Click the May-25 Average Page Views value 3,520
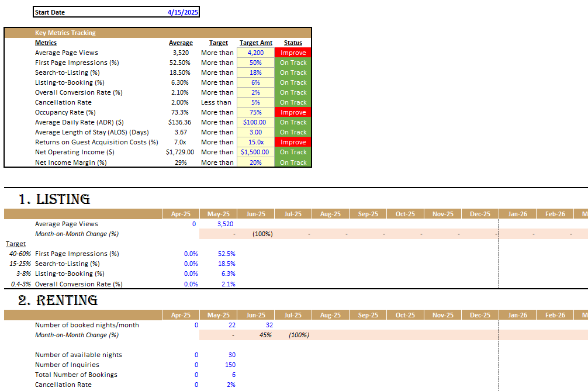Screen dimensions: 588x391 225,224
